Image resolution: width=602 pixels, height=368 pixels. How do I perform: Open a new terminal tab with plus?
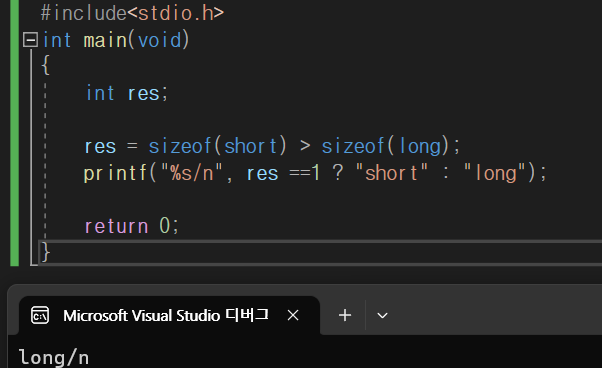[x=345, y=315]
